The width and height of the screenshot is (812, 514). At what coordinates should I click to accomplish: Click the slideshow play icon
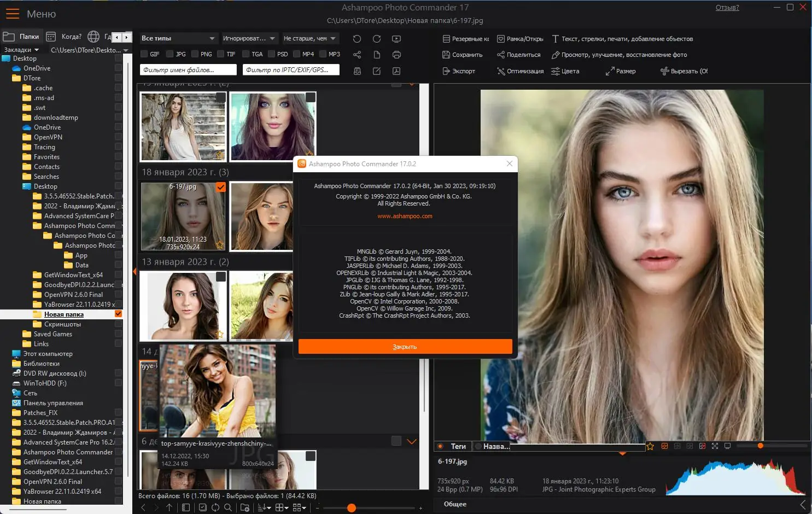[396, 39]
